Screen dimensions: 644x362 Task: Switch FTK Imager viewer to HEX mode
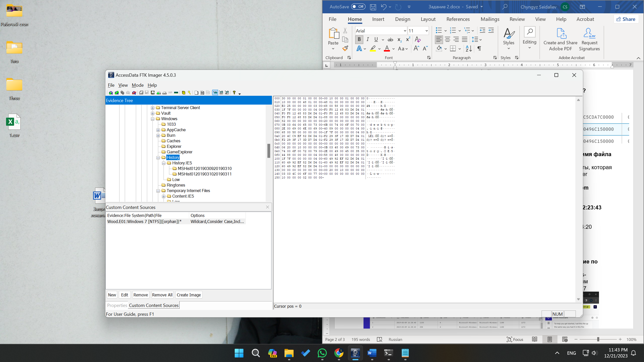(x=227, y=93)
